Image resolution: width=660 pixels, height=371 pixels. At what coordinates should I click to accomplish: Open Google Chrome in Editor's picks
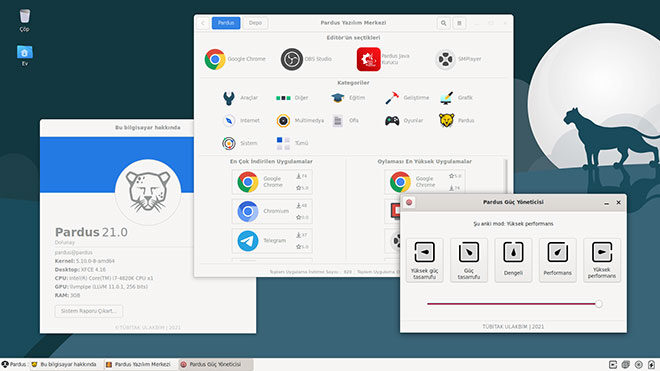click(235, 59)
